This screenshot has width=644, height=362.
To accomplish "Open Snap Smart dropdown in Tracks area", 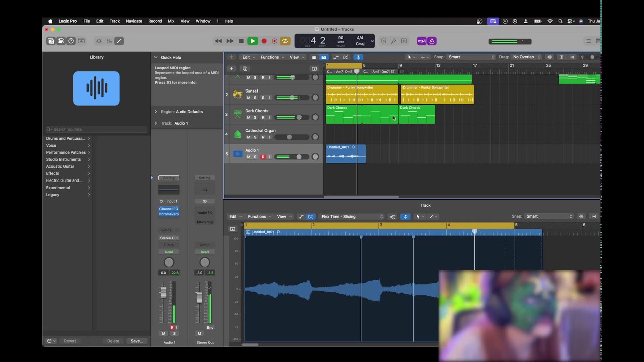I will pos(471,57).
